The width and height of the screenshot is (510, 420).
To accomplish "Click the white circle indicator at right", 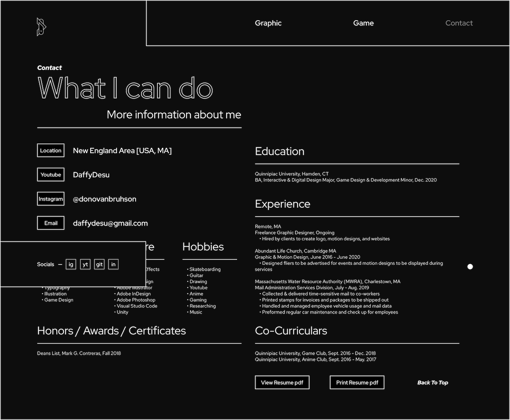I will tap(470, 266).
